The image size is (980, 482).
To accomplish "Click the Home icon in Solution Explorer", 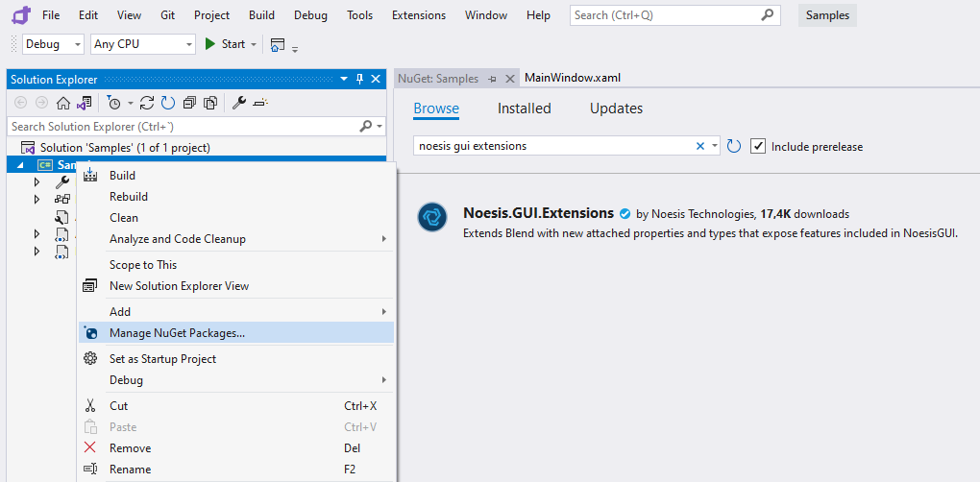I will click(x=63, y=103).
